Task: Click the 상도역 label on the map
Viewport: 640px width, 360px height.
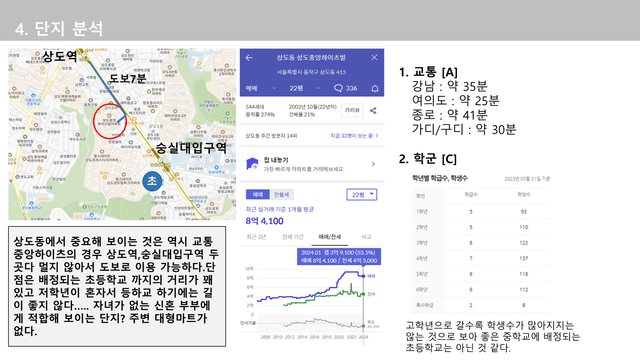Action: (x=59, y=56)
